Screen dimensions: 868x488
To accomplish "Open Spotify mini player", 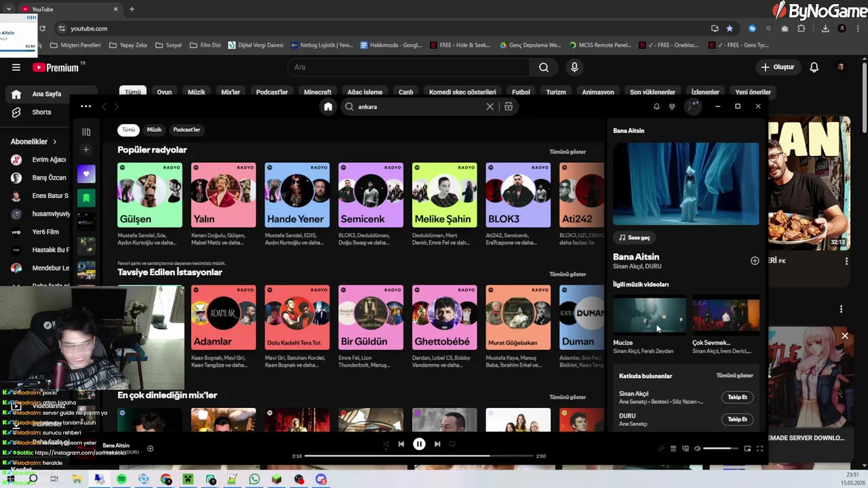I will (x=747, y=449).
